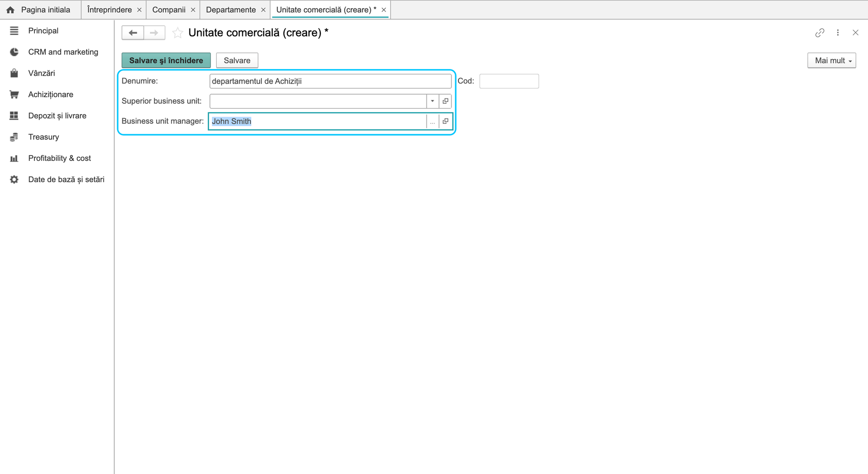Image resolution: width=868 pixels, height=474 pixels.
Task: Open Date de bază și setări section
Action: tap(66, 179)
